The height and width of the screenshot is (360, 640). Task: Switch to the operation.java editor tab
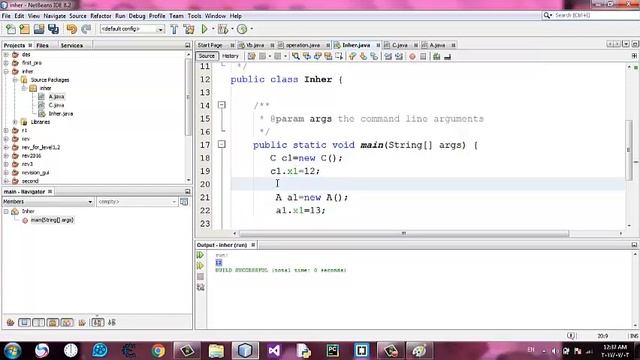point(302,45)
